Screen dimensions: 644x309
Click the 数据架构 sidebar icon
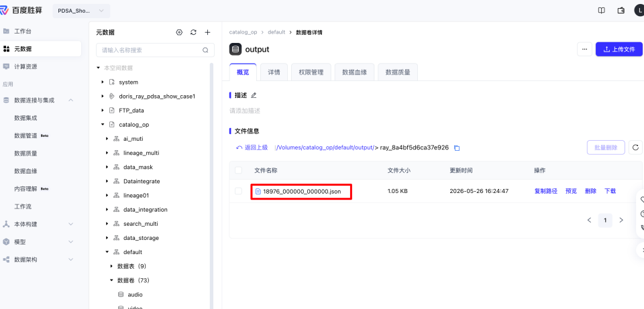point(6,259)
